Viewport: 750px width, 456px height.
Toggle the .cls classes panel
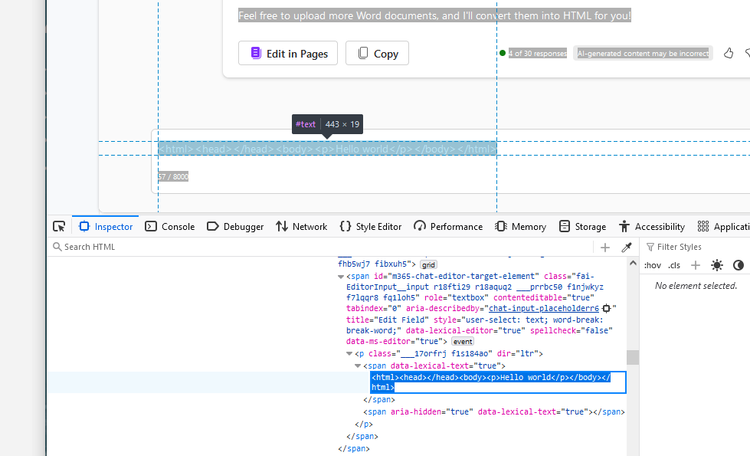click(x=674, y=265)
